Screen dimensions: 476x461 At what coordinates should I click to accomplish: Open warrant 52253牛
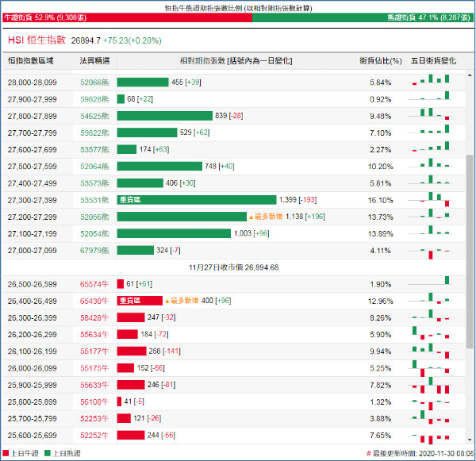pos(94,418)
